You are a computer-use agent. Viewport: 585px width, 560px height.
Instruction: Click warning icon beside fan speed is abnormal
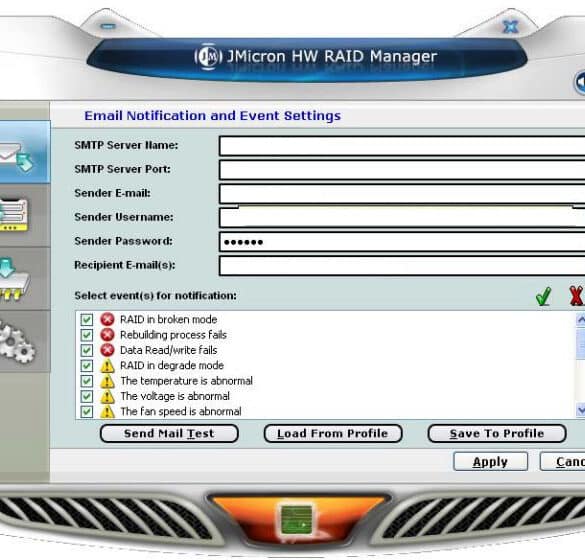tap(107, 412)
